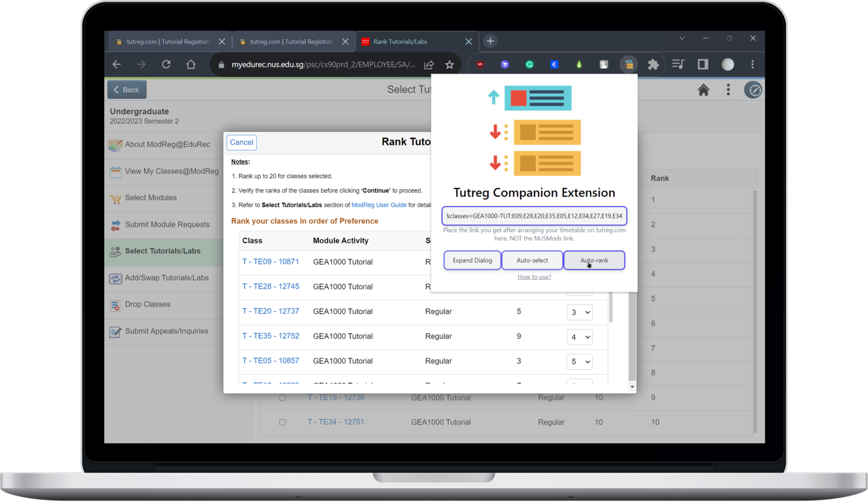Click the Grammarly extension icon
The image size is (868, 501).
tap(529, 64)
